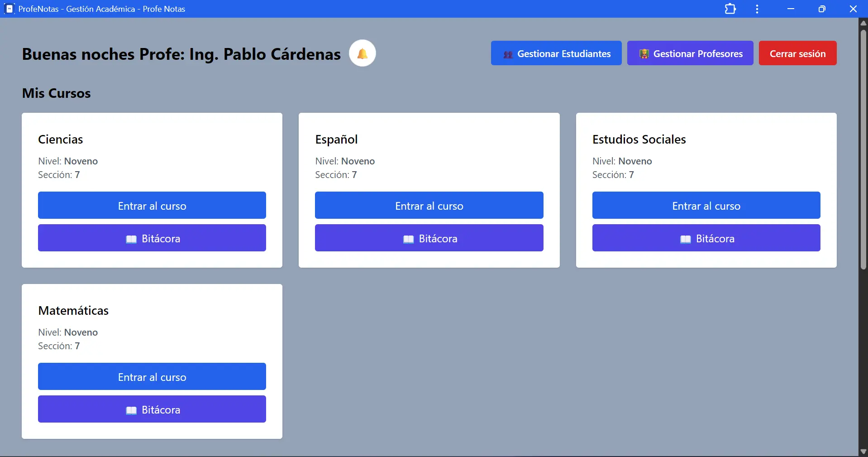Click the scrollbar down arrow
Screen dimensions: 868x457
click(863, 452)
